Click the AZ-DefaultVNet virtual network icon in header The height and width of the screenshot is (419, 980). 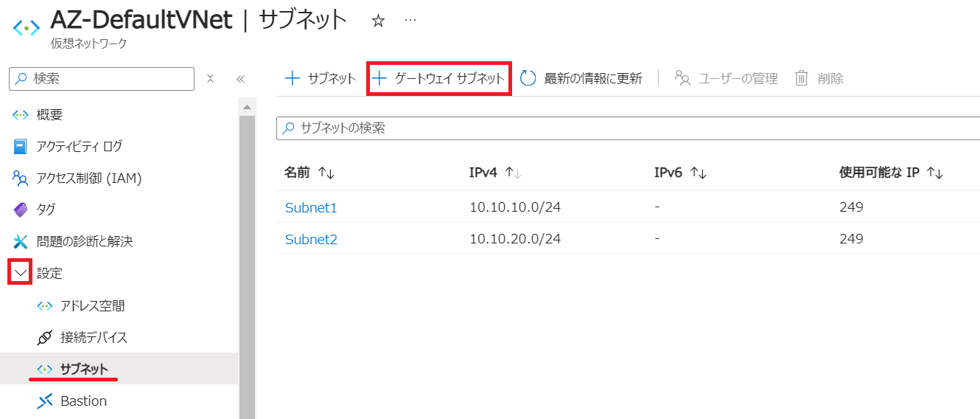point(27,28)
